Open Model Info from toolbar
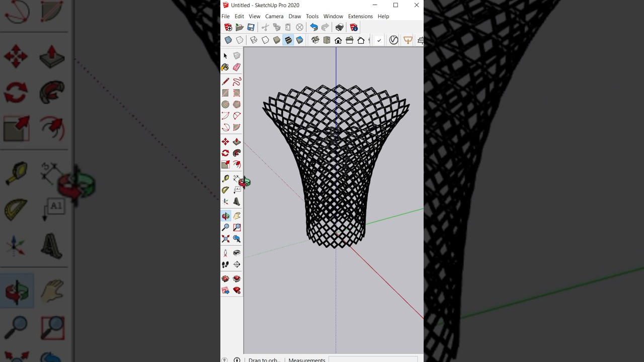 tap(354, 27)
